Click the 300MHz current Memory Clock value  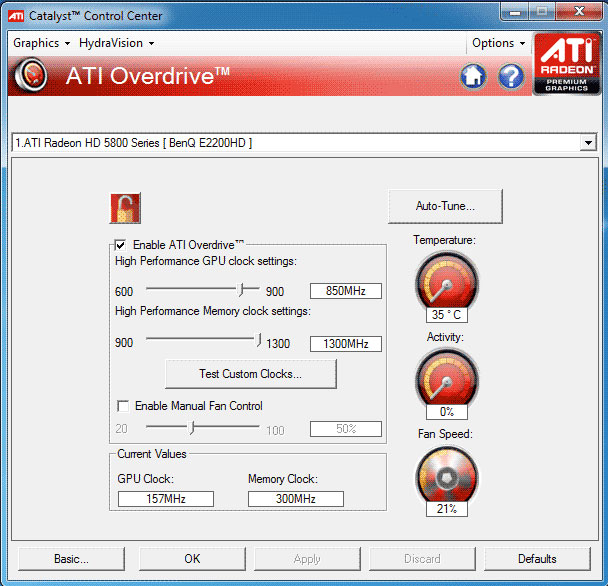coord(295,498)
